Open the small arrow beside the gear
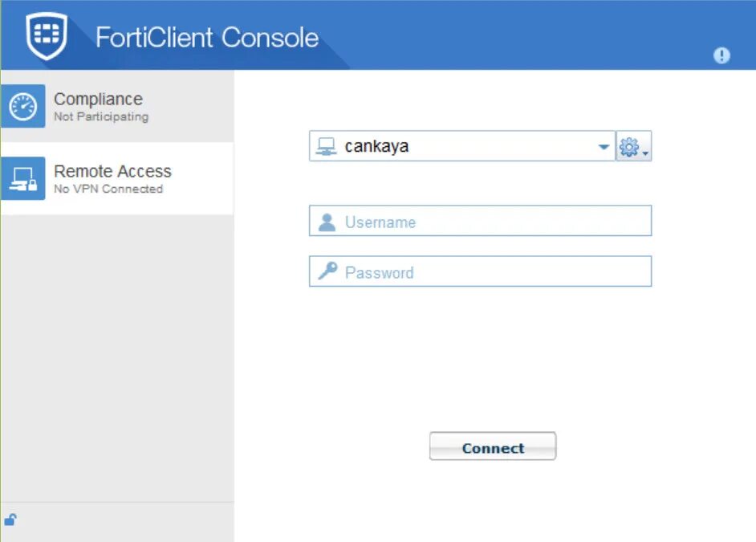This screenshot has width=756, height=542. coord(645,150)
